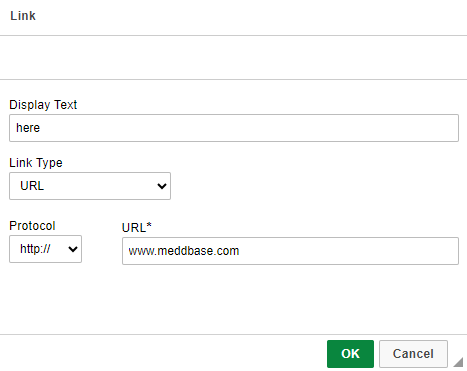Click the Display Text label
467x371 pixels.
tap(43, 105)
